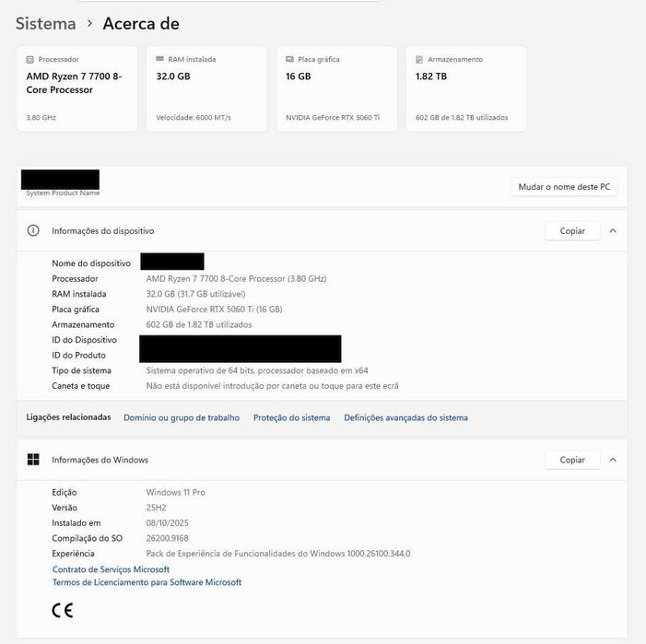Select the text 32.0 GB (31.7 GB utilizável)
The image size is (646, 644).
tap(195, 294)
